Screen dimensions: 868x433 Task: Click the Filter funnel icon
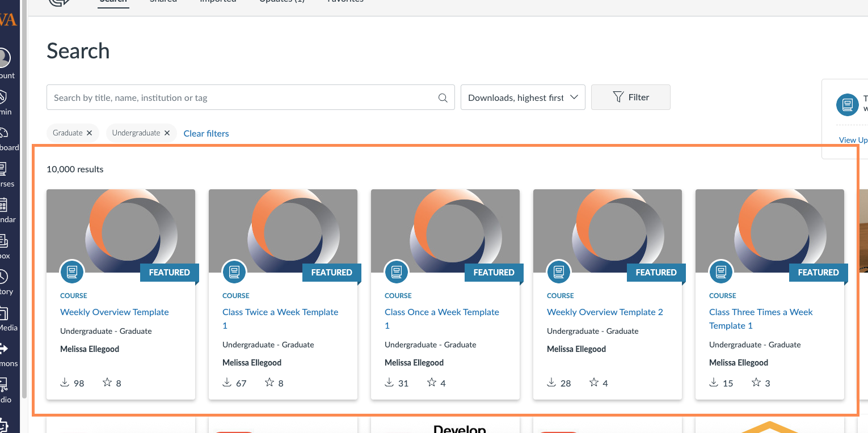point(618,97)
